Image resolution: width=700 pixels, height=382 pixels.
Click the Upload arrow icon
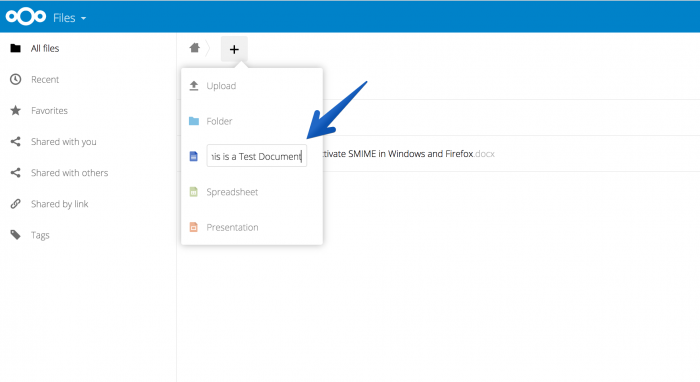194,86
